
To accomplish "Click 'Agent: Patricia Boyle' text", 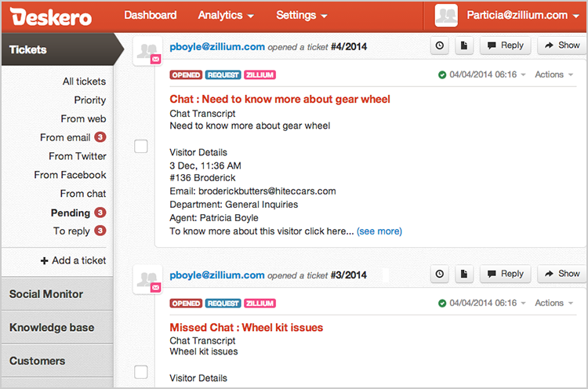I will tap(214, 218).
